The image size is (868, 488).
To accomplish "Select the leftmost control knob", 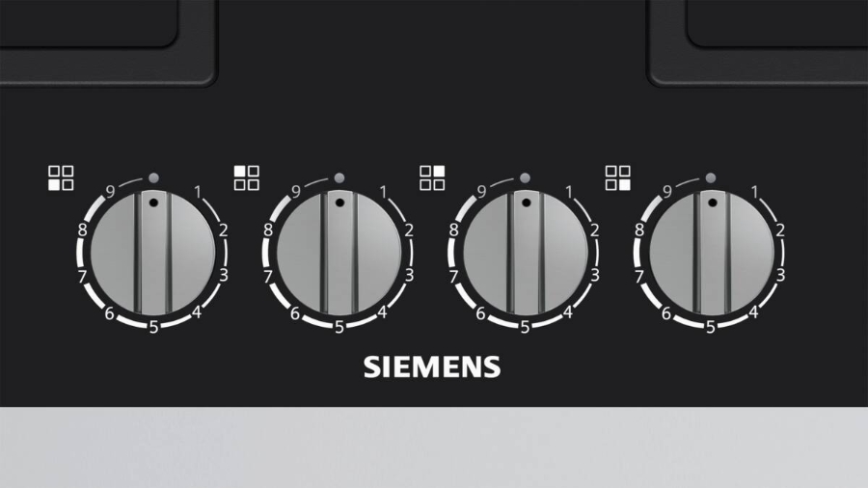I will pyautogui.click(x=152, y=254).
